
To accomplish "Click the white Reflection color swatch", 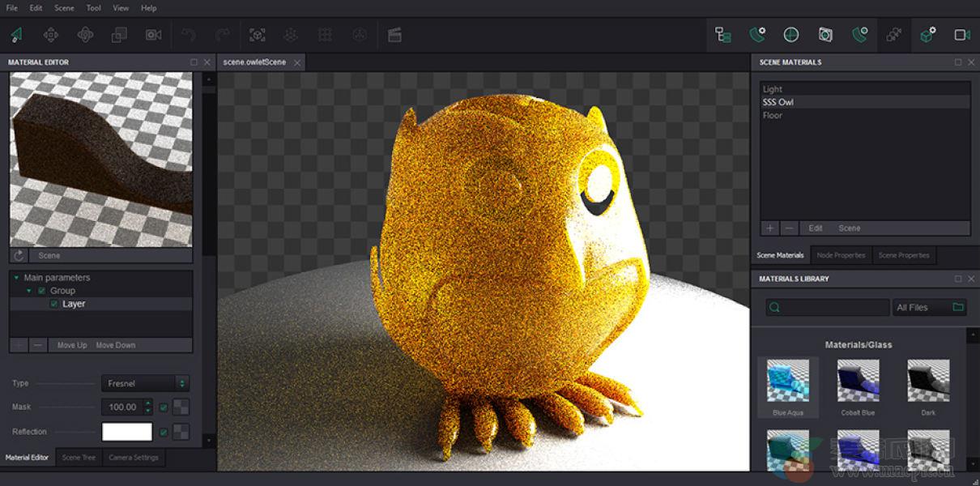I will (126, 432).
